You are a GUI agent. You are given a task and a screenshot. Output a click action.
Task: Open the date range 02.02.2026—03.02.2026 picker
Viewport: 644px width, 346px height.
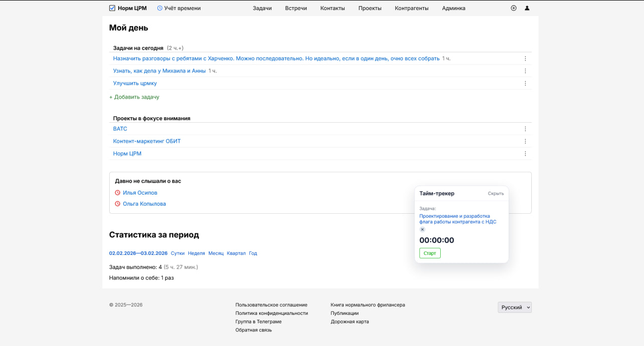click(138, 253)
